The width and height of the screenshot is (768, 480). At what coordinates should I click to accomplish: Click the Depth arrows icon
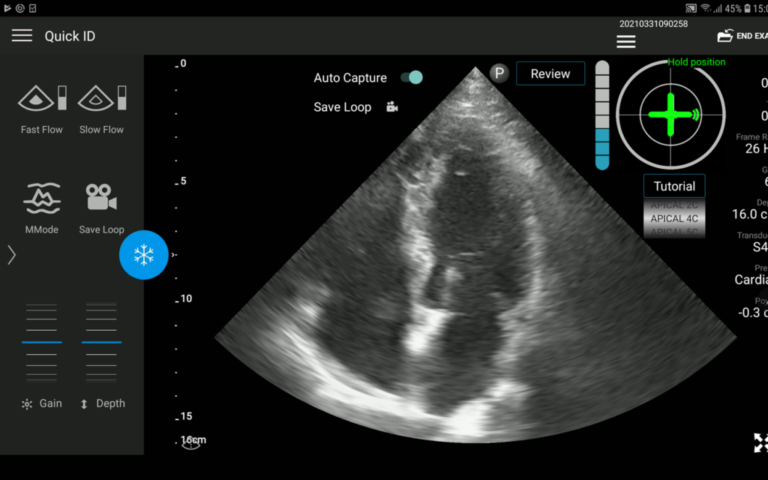click(x=84, y=404)
